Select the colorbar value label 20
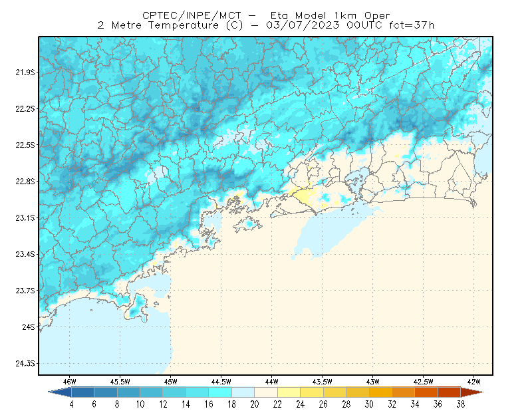532x411 pixels. (255, 404)
